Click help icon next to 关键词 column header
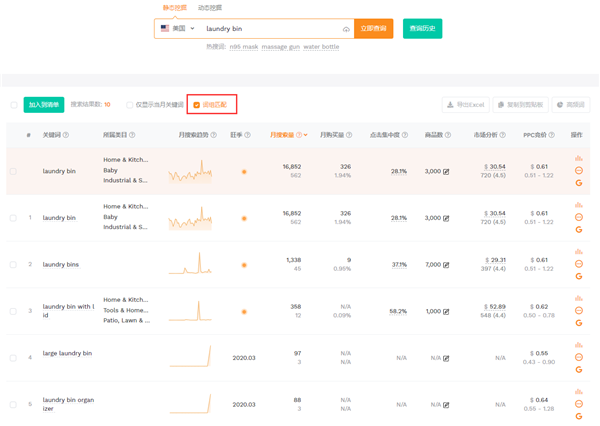The height and width of the screenshot is (426, 600). click(x=66, y=135)
